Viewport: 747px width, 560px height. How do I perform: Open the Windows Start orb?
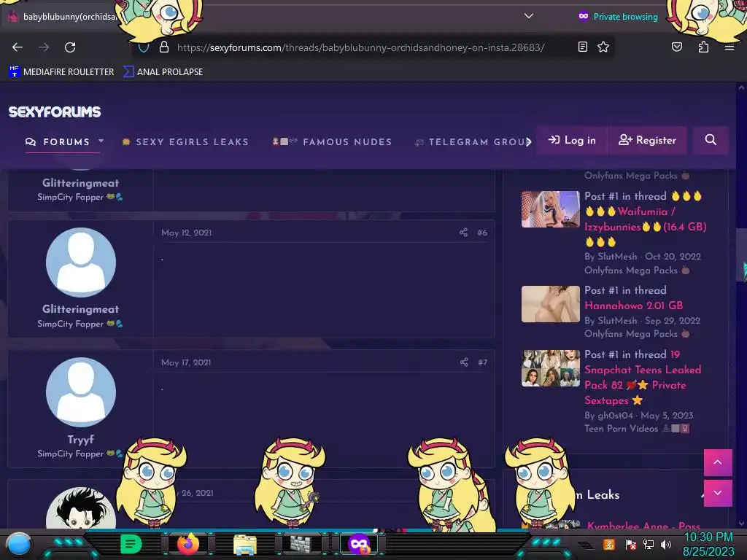point(19,544)
